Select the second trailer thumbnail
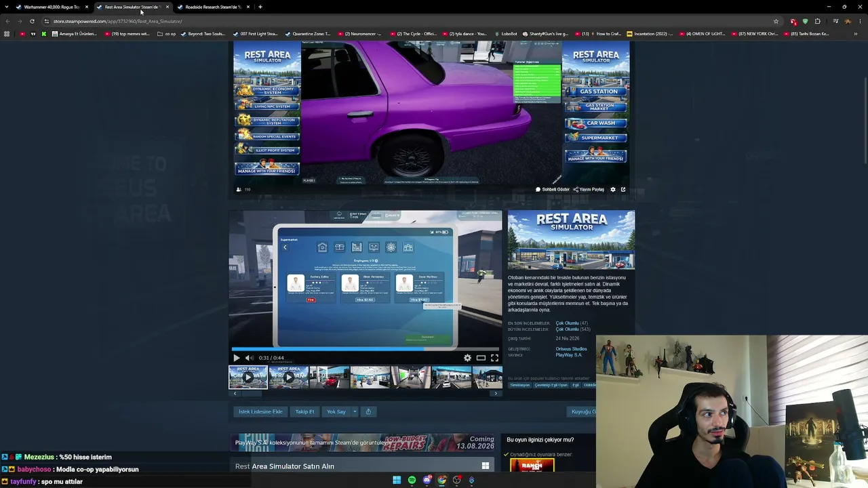Image resolution: width=868 pixels, height=488 pixels. click(288, 377)
